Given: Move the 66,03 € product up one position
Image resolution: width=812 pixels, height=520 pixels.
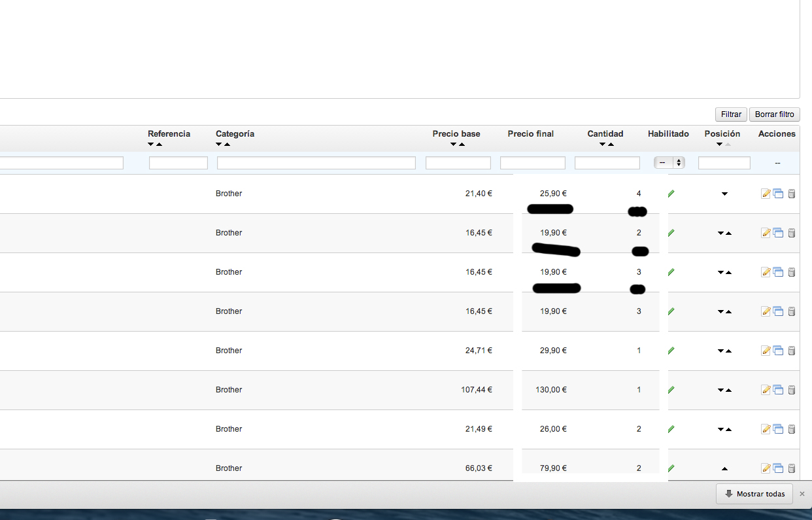Looking at the screenshot, I should click(724, 468).
